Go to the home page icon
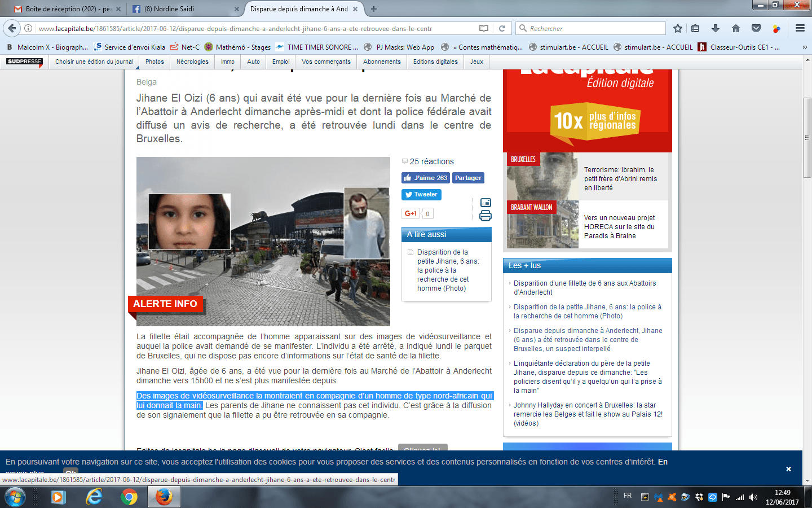This screenshot has height=508, width=812. tap(735, 28)
